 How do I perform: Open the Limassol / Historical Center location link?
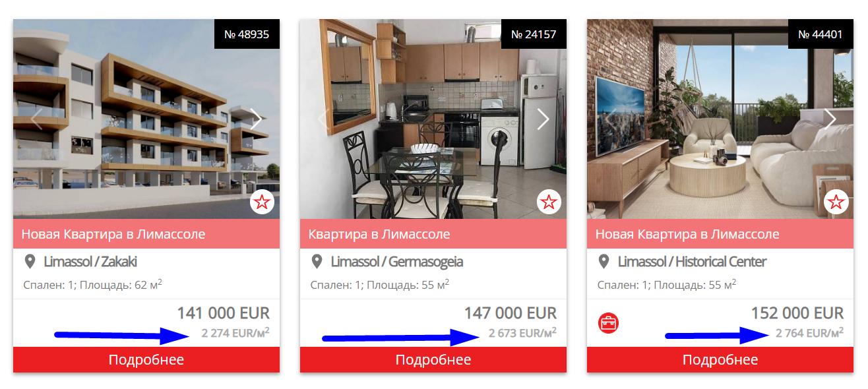pos(692,262)
